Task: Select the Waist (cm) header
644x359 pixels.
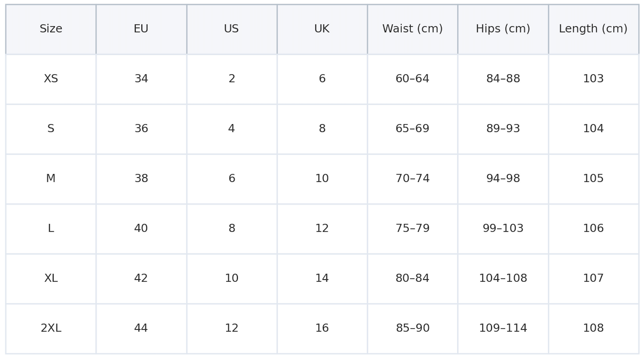Action: [412, 29]
